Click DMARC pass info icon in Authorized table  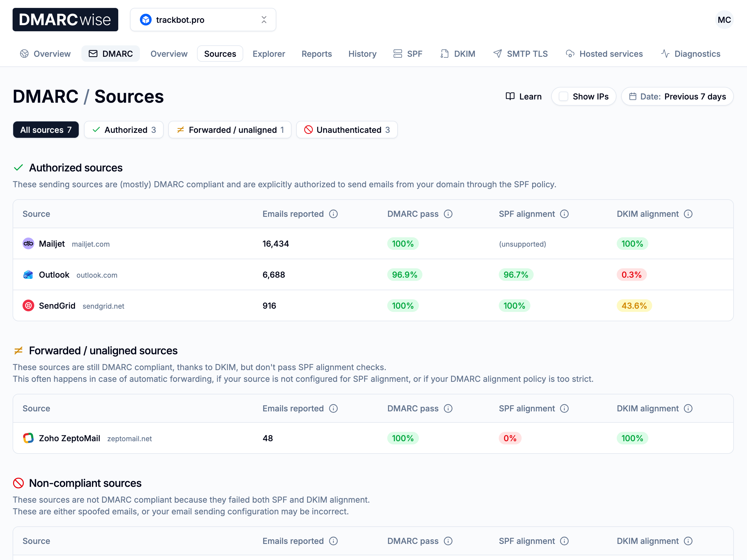448,214
